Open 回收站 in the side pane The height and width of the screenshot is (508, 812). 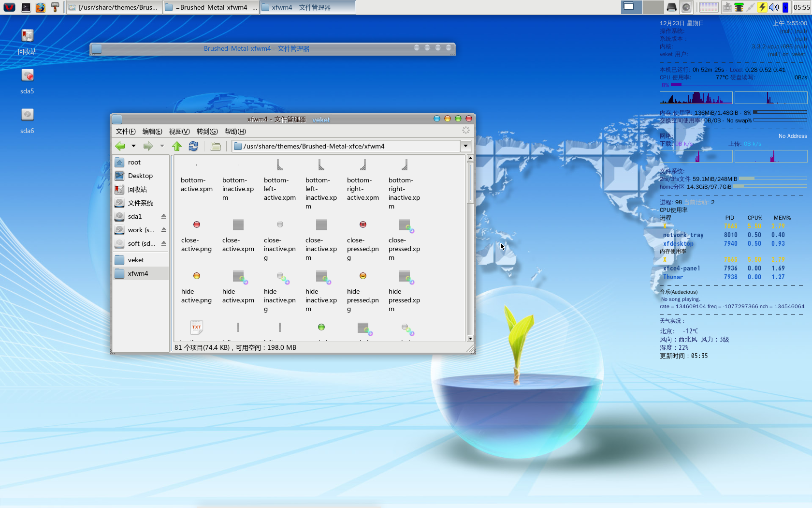click(141, 190)
